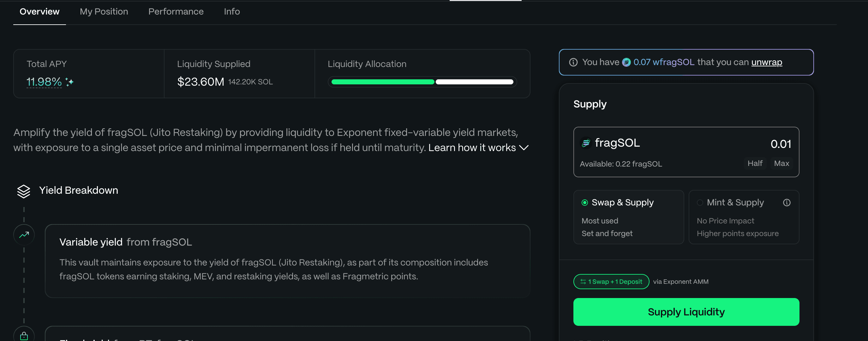Open the Performance tab

tap(176, 12)
